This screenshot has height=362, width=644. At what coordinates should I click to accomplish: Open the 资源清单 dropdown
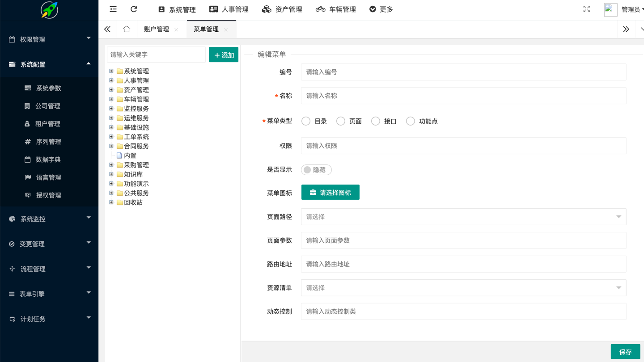click(x=463, y=288)
